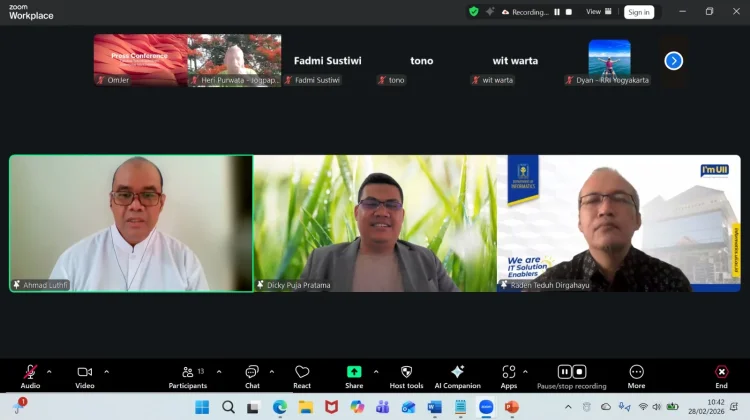
Task: Pause recording using top bar pause icon
Action: pos(557,12)
